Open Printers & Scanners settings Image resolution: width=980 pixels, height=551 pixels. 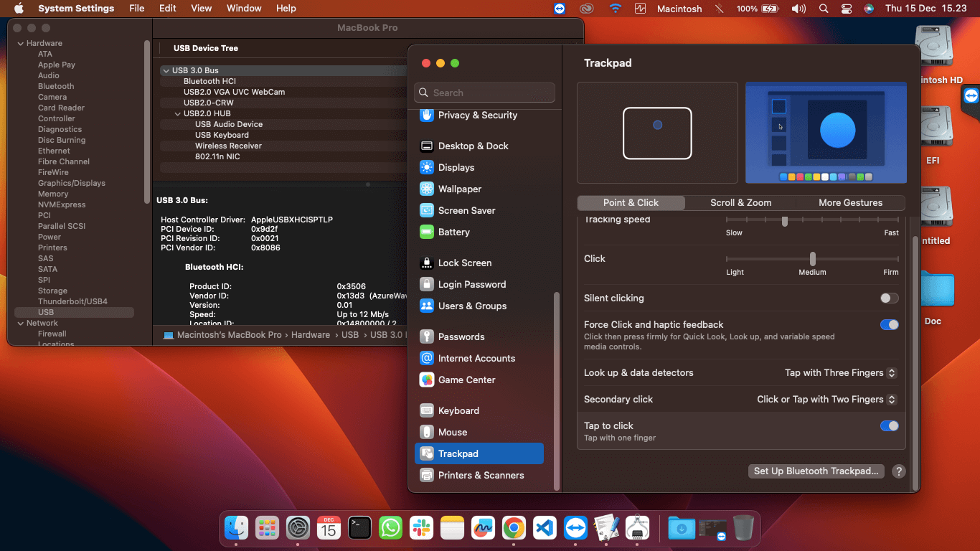tap(479, 475)
